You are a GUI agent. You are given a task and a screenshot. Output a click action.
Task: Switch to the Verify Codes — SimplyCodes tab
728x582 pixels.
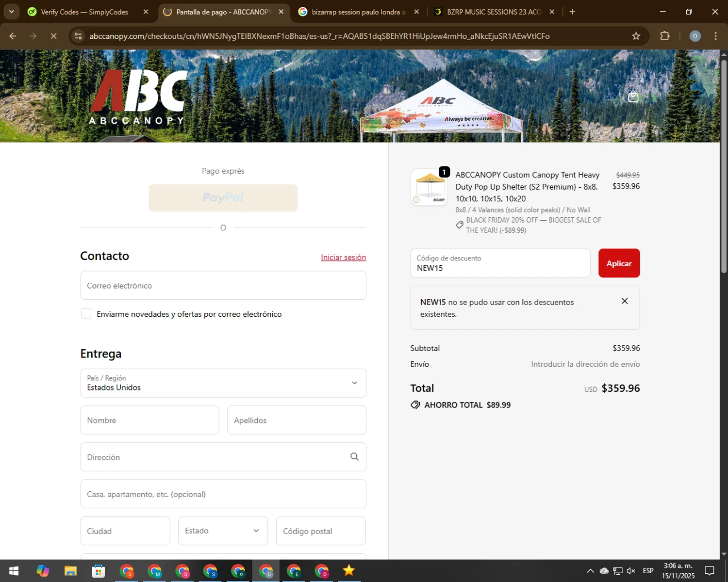coord(84,12)
